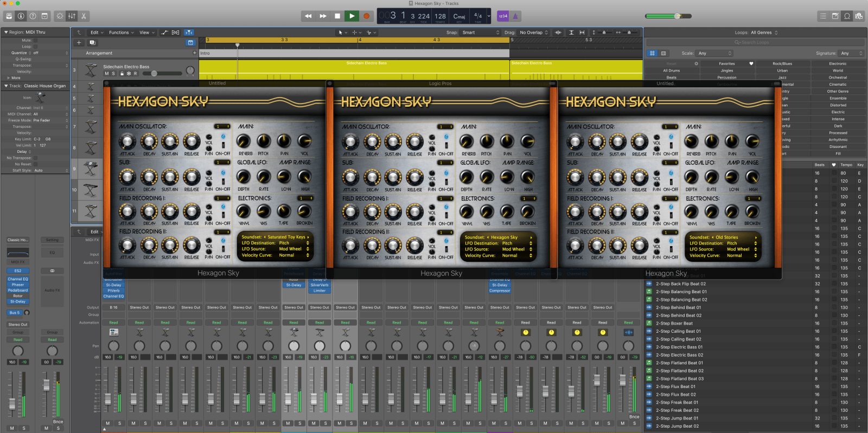This screenshot has height=433, width=868.
Task: Select the Rock/Blues genre button
Action: coord(782,63)
